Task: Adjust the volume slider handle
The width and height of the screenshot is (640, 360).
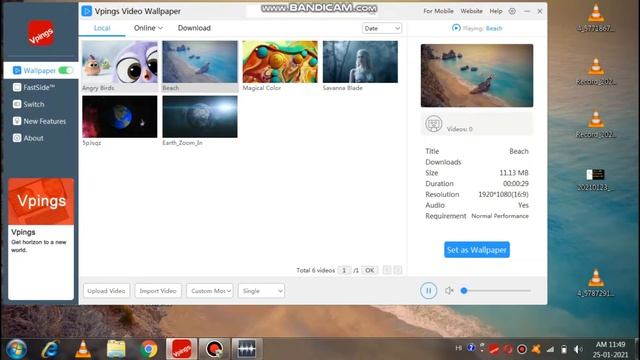Action: tap(464, 291)
